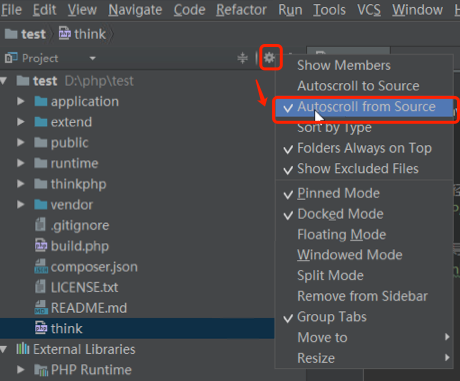This screenshot has height=381, width=460.
Task: Click the build.php file icon
Action: pos(41,246)
